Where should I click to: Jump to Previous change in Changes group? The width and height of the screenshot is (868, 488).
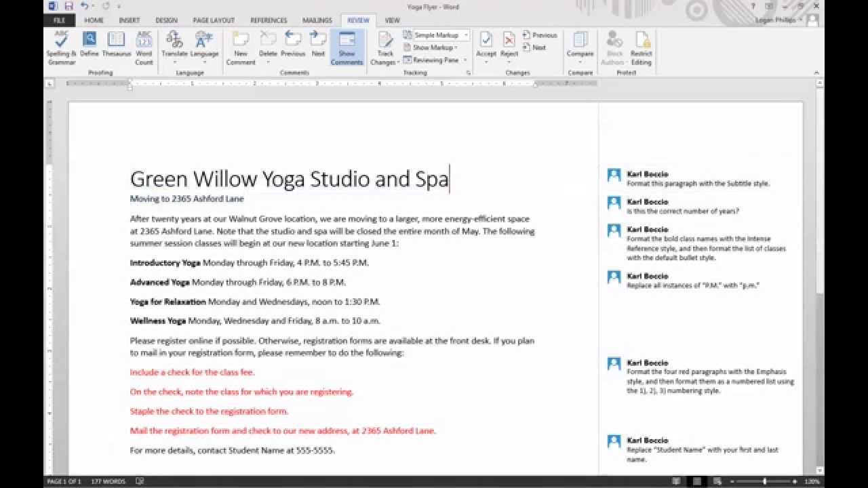pos(540,35)
